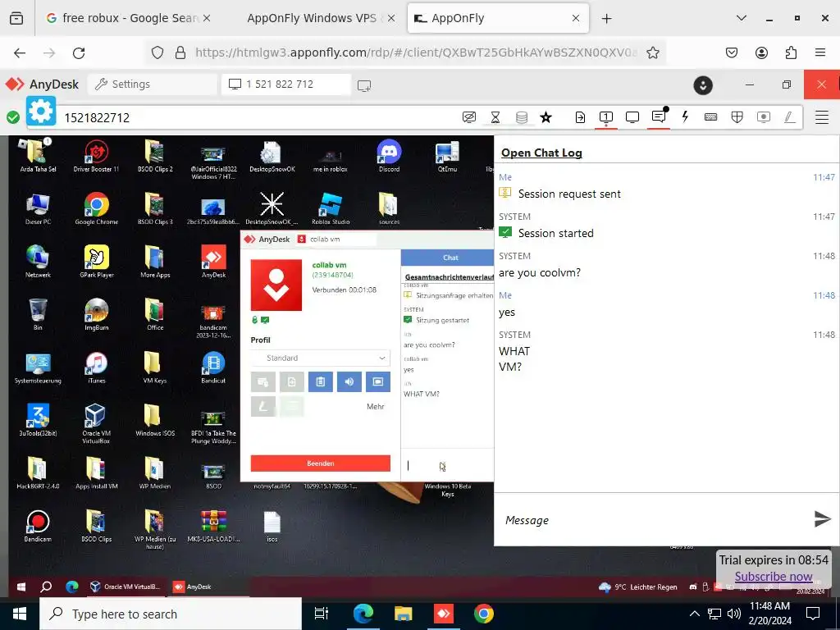Screen dimensions: 840x630
Task: Open the VM Keys folder on remote desktop
Action: 155,367
